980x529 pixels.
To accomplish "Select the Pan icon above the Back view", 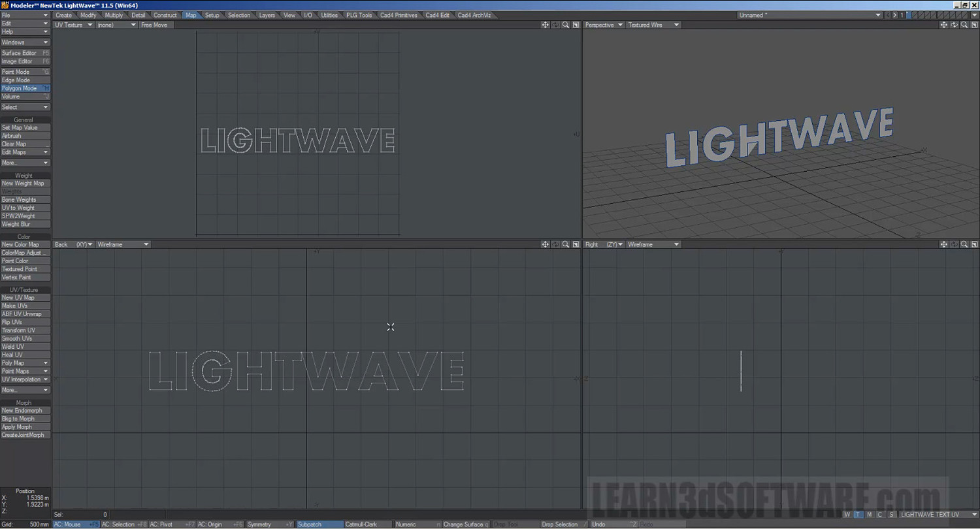I will click(x=546, y=244).
